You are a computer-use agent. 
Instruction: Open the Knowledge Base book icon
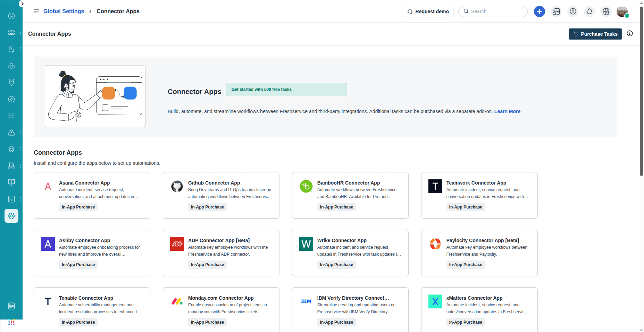click(x=11, y=182)
